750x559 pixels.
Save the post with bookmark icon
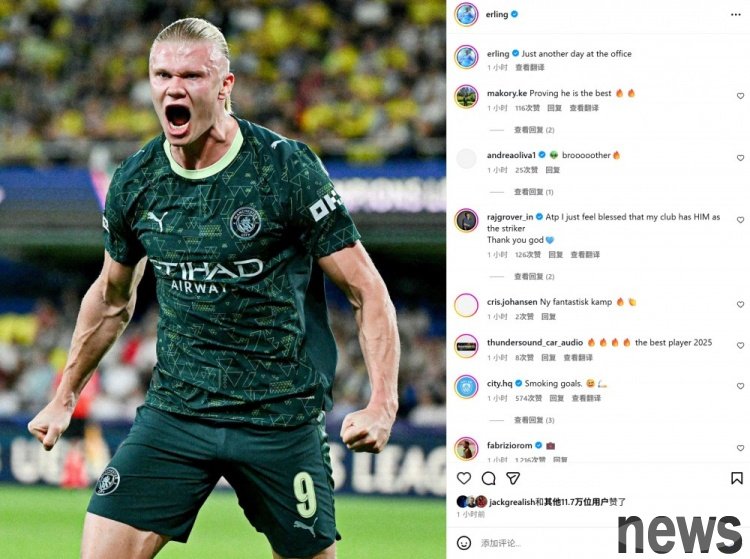coord(737,478)
